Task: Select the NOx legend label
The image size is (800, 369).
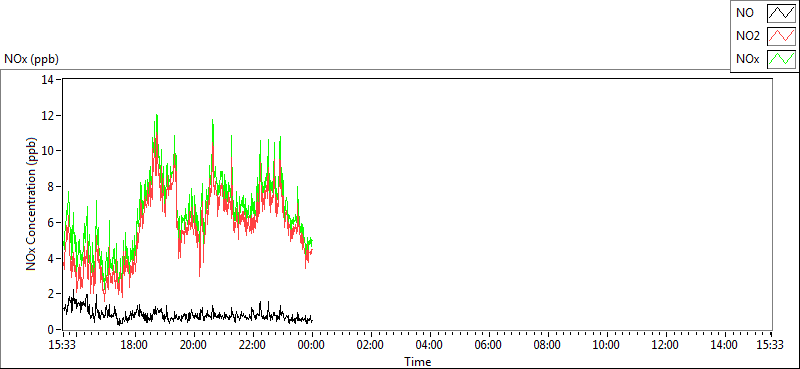Action: (747, 59)
